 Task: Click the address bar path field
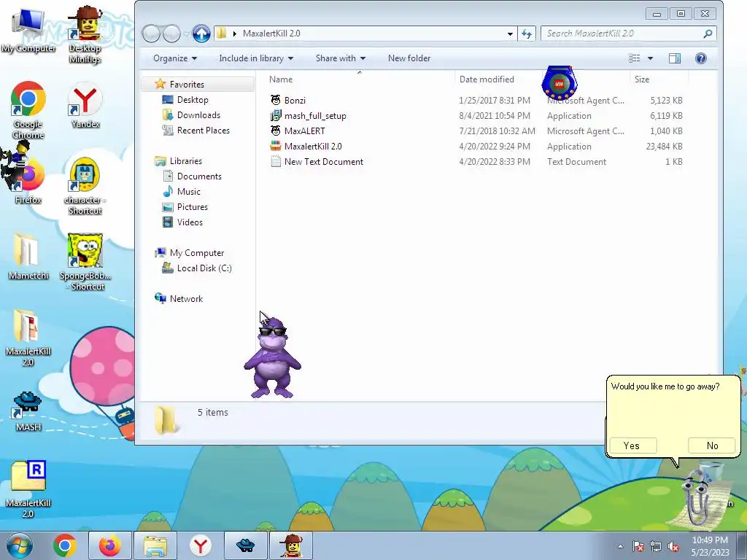365,34
